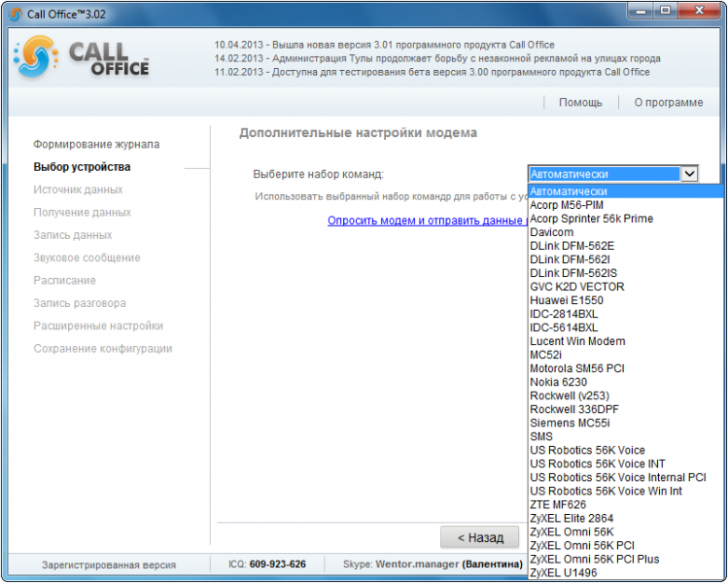
Task: Pick ZyXEL Omni 56K entry
Action: pyautogui.click(x=626, y=532)
